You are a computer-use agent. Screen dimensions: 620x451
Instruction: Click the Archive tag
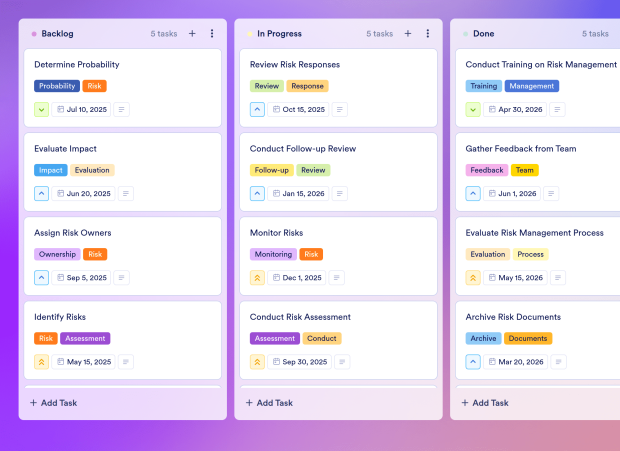483,338
